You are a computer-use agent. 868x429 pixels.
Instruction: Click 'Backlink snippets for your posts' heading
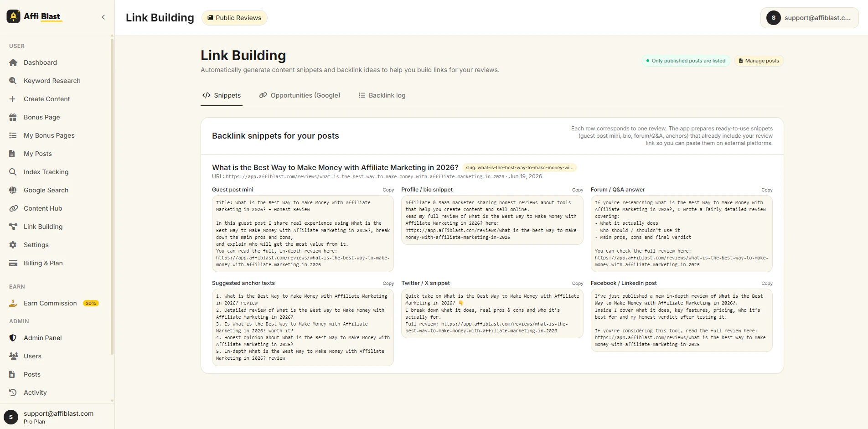(275, 136)
